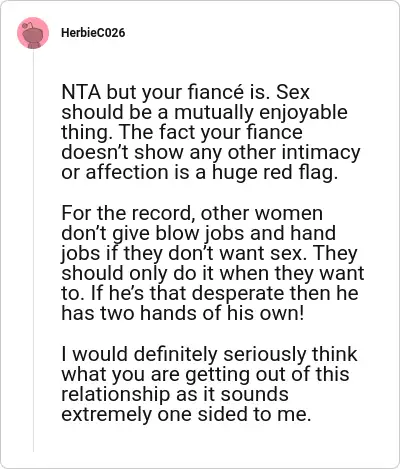Click the phrase "other women" in second paragraph

click(262, 213)
